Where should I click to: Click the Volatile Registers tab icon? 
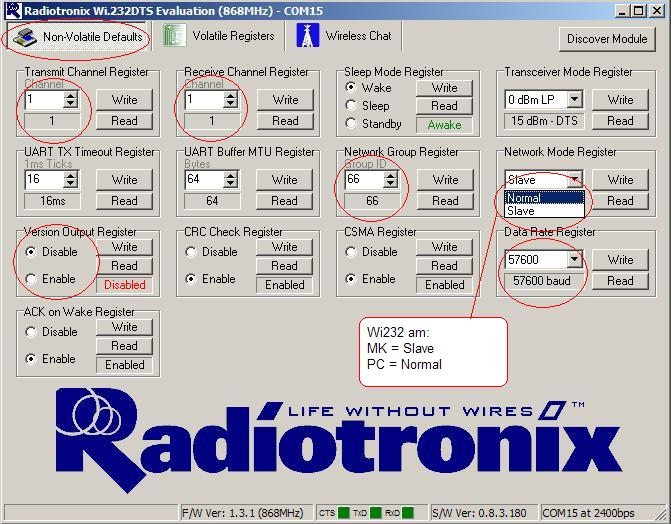coord(176,36)
